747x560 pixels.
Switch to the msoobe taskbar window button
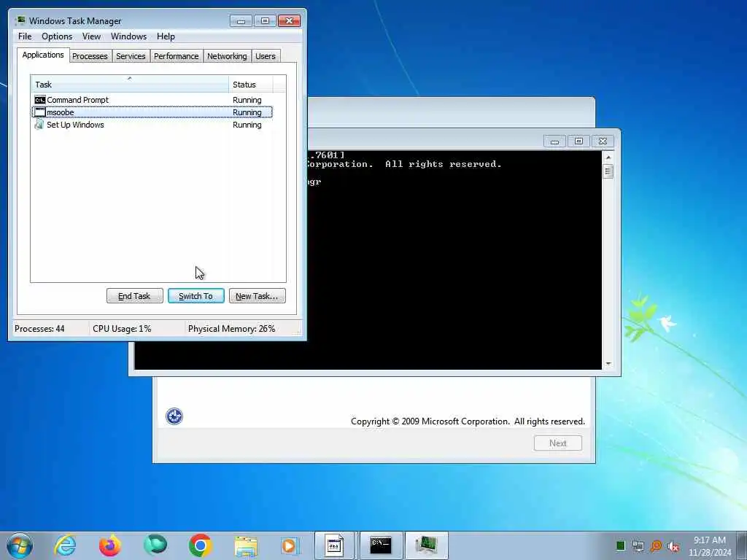(334, 545)
